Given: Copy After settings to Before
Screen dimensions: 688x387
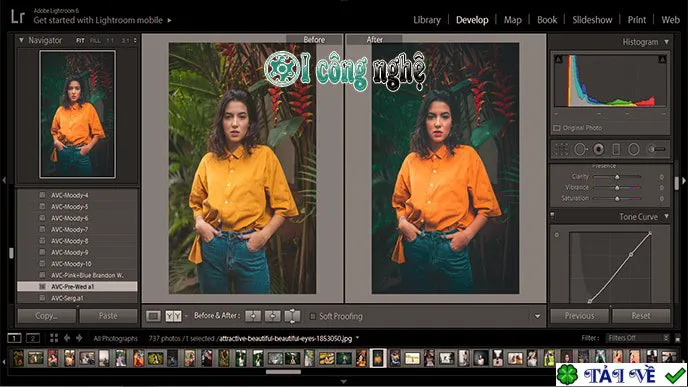Looking at the screenshot, I should pyautogui.click(x=272, y=316).
